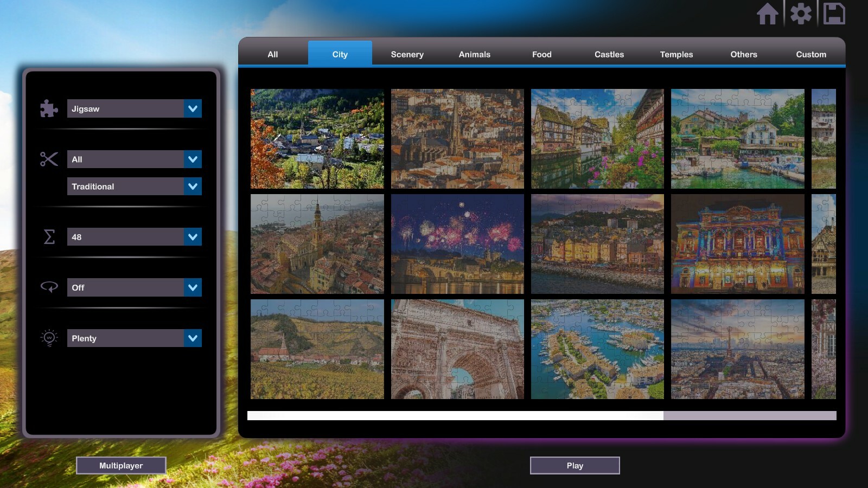The image size is (868, 488).
Task: Expand the Traditional cut dropdown
Action: [x=134, y=186]
